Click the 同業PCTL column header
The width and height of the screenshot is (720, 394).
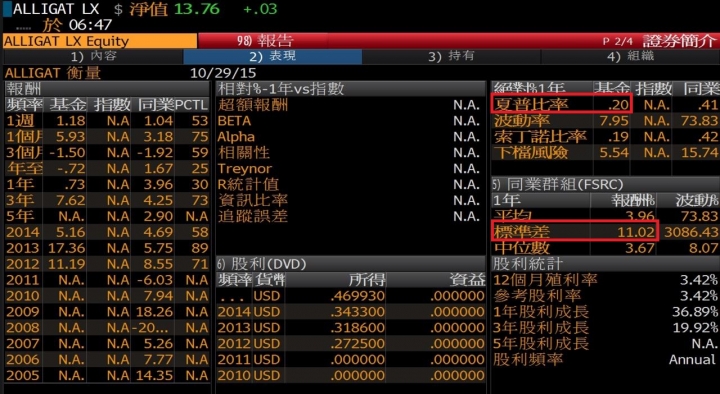[173, 105]
